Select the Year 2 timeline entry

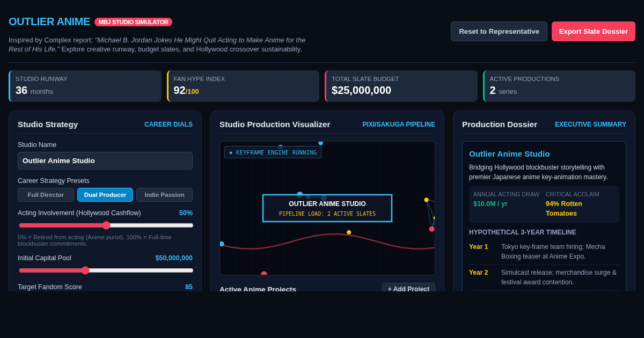pyautogui.click(x=544, y=277)
